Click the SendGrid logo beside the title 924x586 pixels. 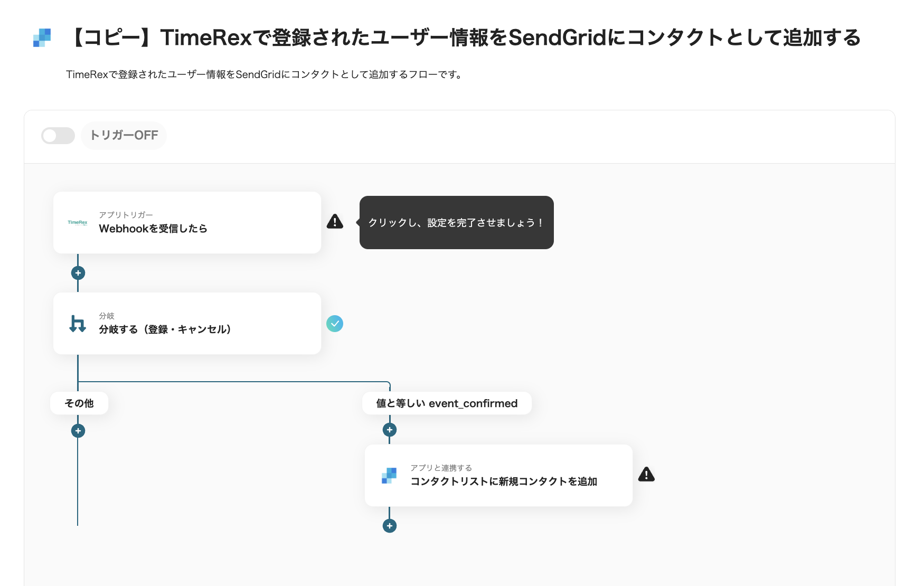click(42, 37)
